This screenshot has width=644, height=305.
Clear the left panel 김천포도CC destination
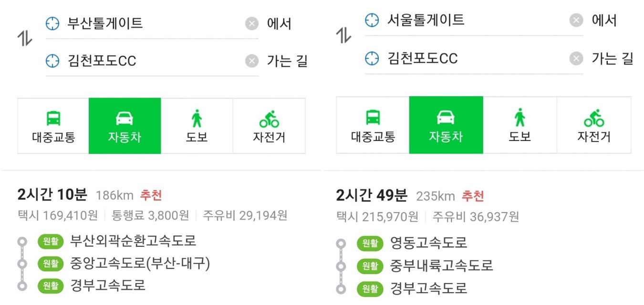pyautogui.click(x=252, y=61)
